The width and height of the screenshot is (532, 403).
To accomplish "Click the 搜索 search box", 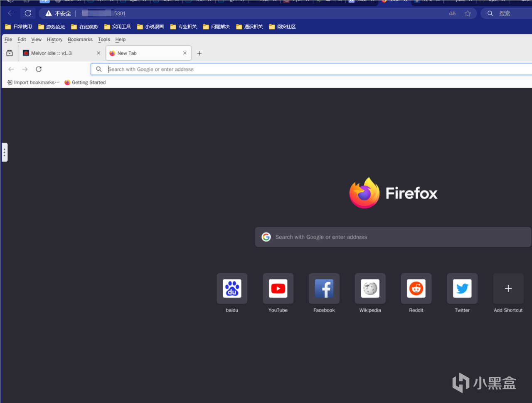I will (x=506, y=13).
